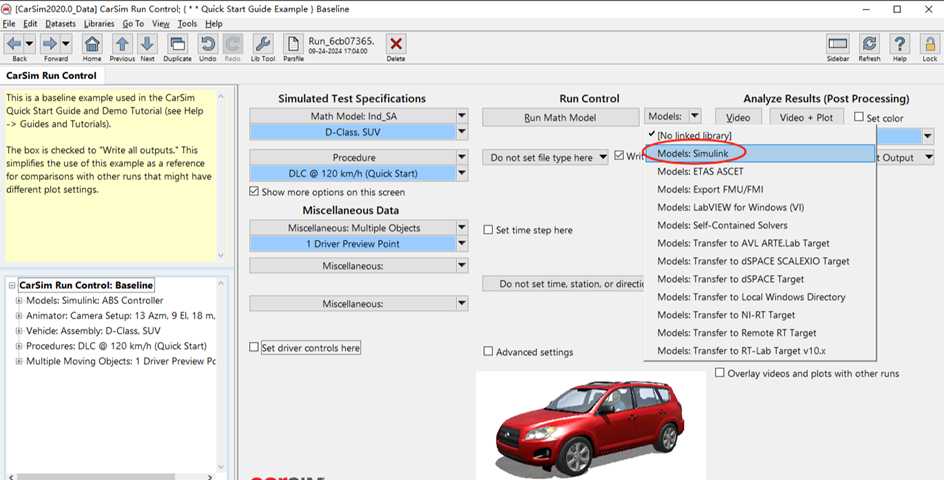This screenshot has height=480, width=944.
Task: Click the Math Model: Ind_SA button
Action: pos(353,116)
